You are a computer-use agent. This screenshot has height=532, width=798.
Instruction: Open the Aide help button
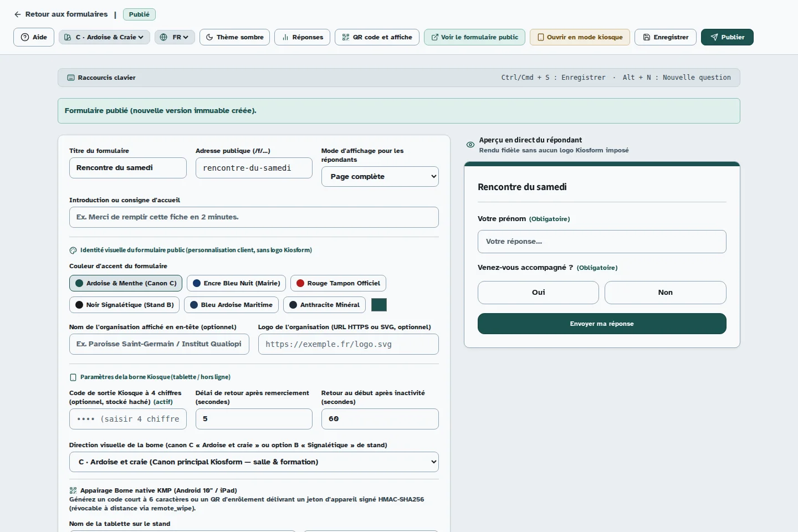point(34,37)
